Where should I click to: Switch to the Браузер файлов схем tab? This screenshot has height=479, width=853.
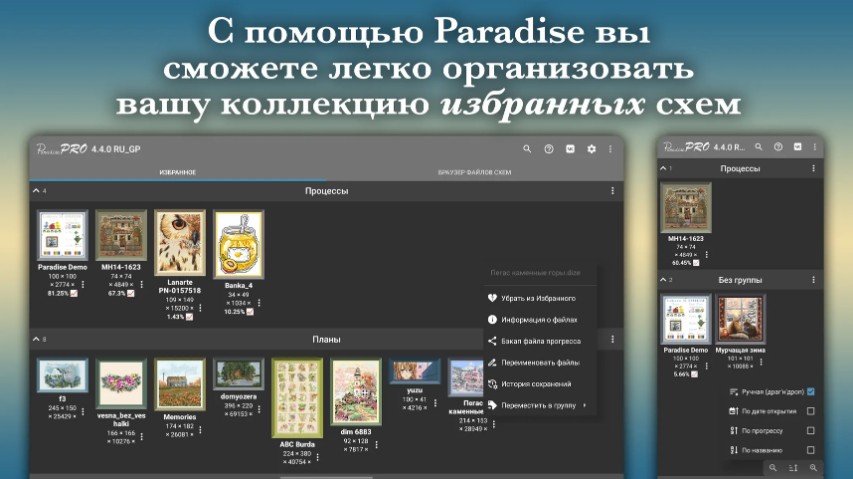point(475,173)
